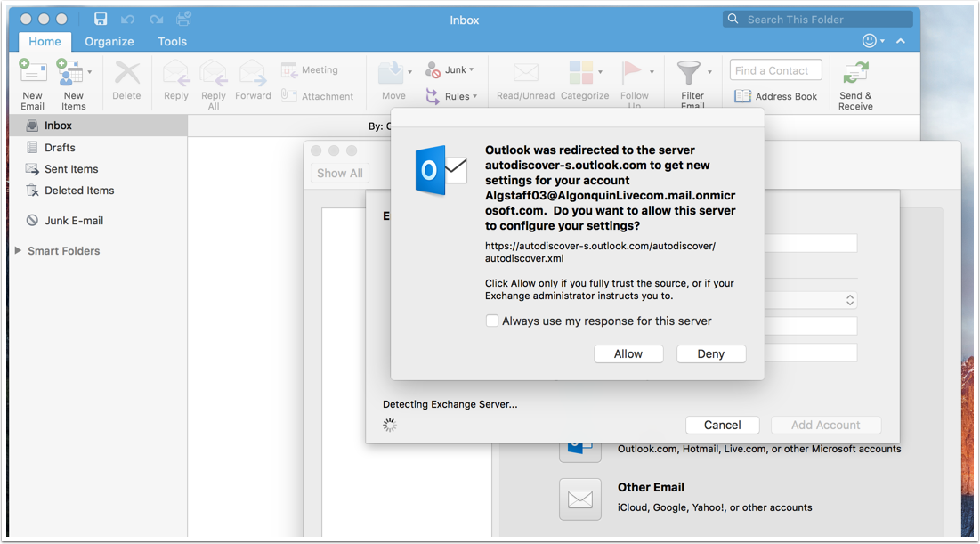This screenshot has width=980, height=544.
Task: Open the Address Book
Action: point(775,96)
